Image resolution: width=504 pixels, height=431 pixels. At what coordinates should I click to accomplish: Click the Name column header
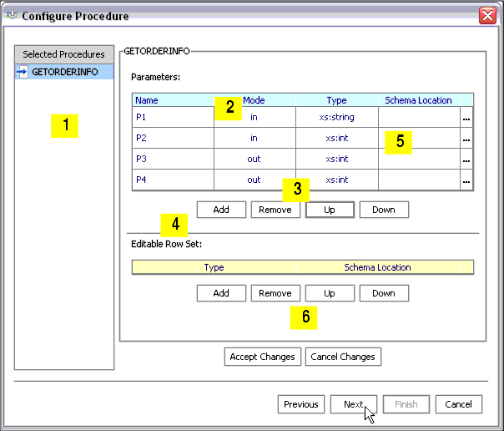173,100
